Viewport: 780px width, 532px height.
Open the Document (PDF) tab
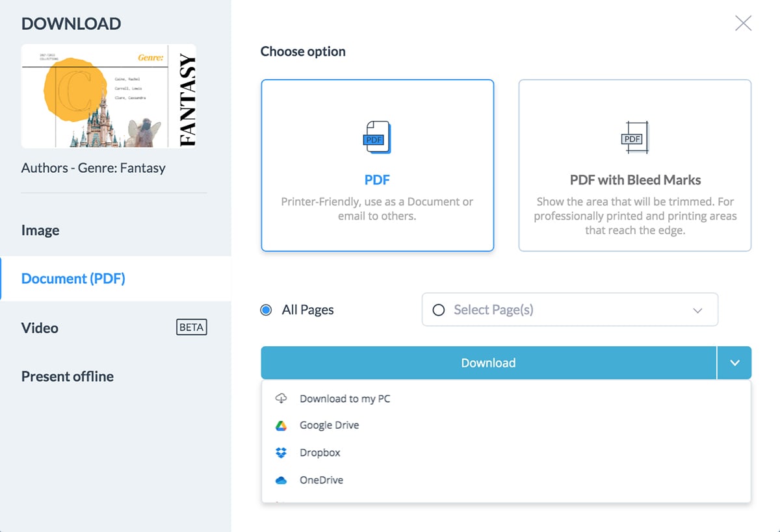coord(73,279)
